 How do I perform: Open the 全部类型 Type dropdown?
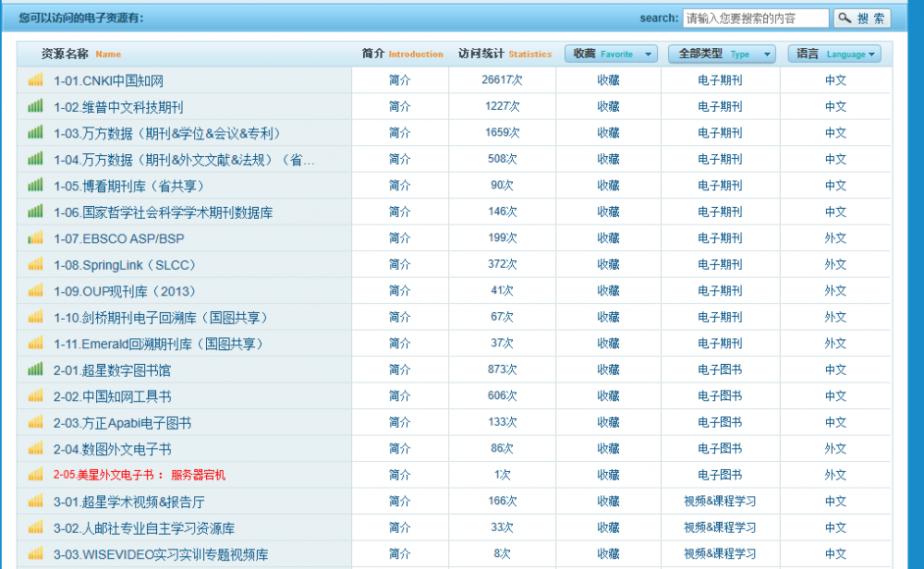720,54
